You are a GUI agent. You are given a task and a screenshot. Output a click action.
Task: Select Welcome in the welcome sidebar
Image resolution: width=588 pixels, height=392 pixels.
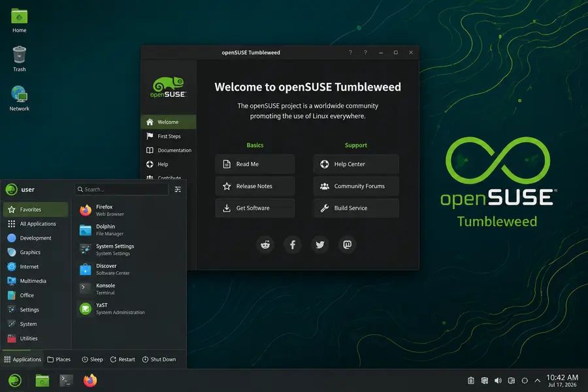pyautogui.click(x=169, y=122)
